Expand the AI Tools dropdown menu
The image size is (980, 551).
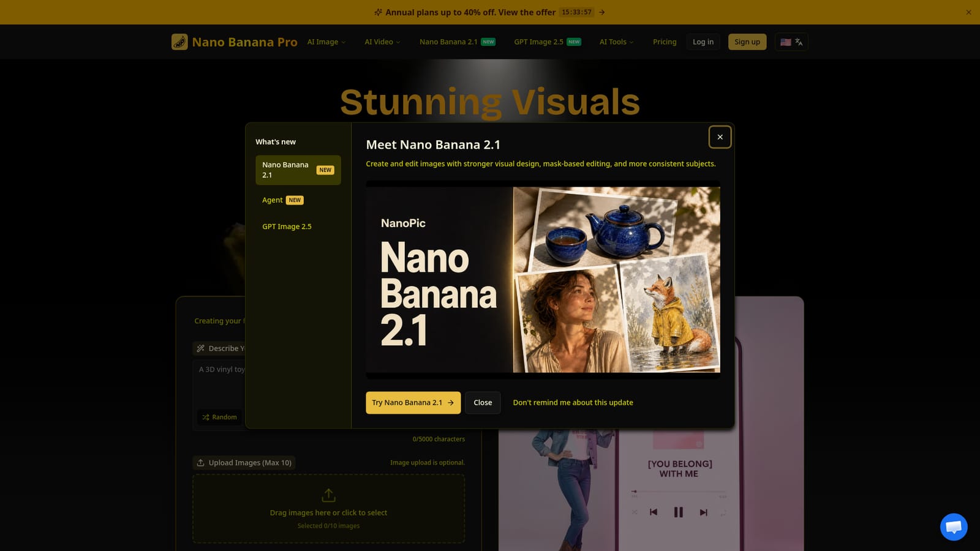pyautogui.click(x=616, y=42)
